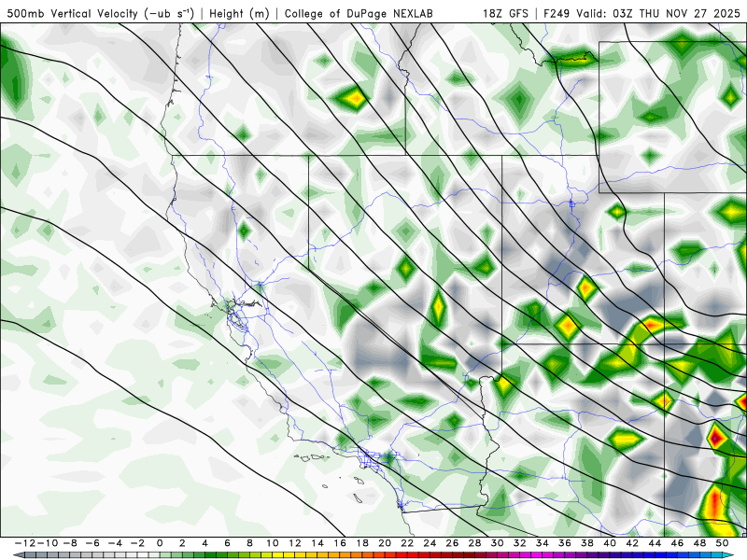This screenshot has width=747, height=560.
Task: Click the '-8' color scale label
Action: coord(69,543)
